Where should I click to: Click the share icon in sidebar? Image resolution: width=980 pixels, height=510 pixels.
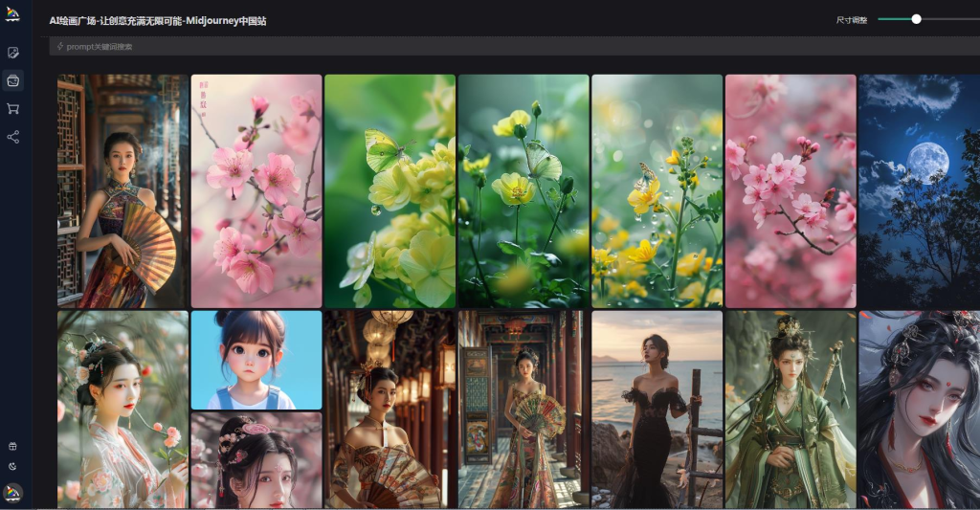(x=13, y=137)
